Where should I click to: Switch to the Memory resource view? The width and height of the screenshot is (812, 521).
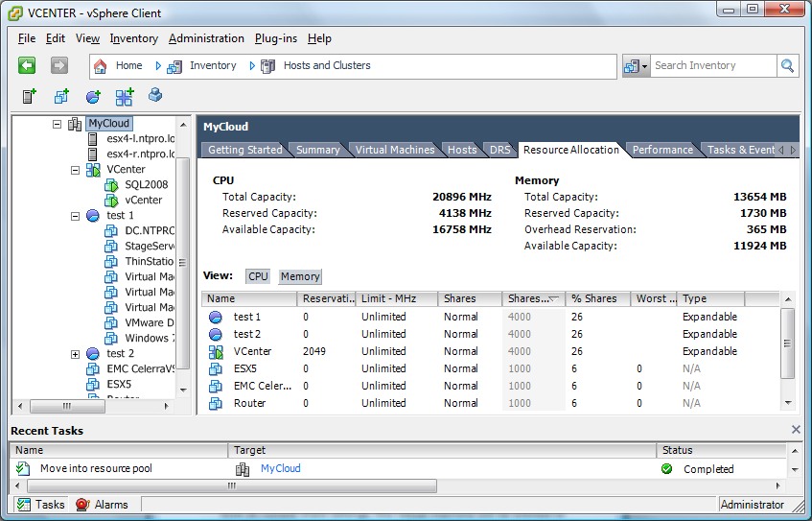(300, 276)
